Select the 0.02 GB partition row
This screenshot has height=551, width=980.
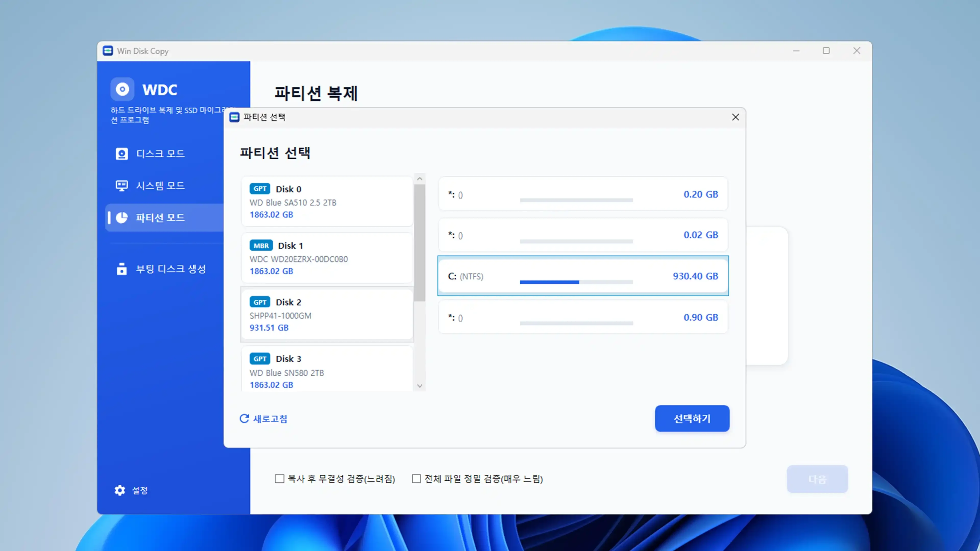click(x=583, y=235)
